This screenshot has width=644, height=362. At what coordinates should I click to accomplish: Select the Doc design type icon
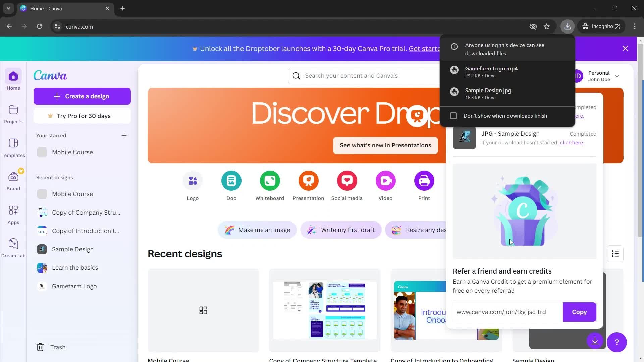pyautogui.click(x=231, y=181)
